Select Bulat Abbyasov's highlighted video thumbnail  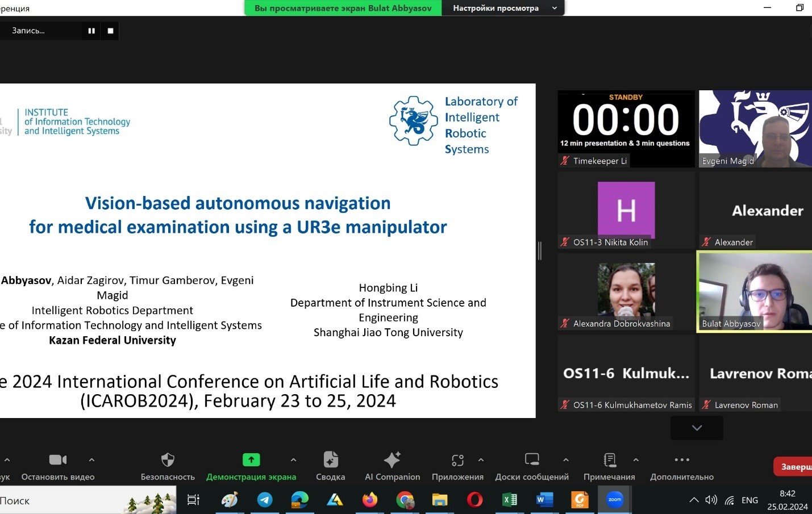tap(756, 291)
